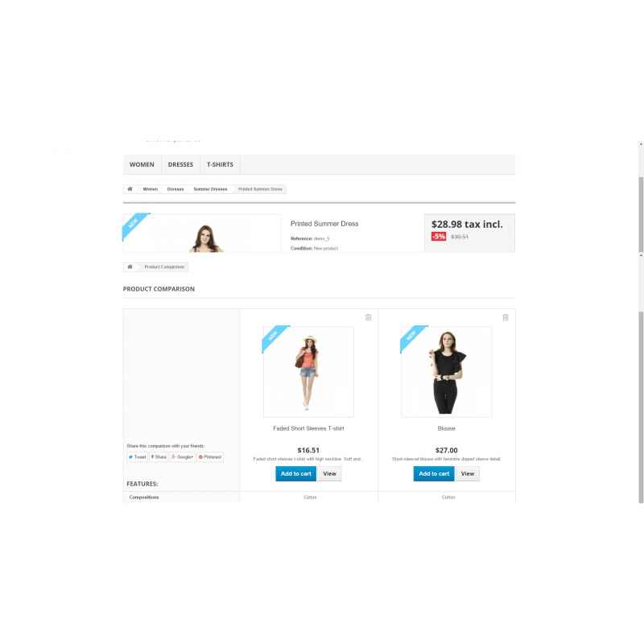This screenshot has height=644, width=644.
Task: Open Faded Short Sleeves T-shirt title link
Action: point(308,428)
